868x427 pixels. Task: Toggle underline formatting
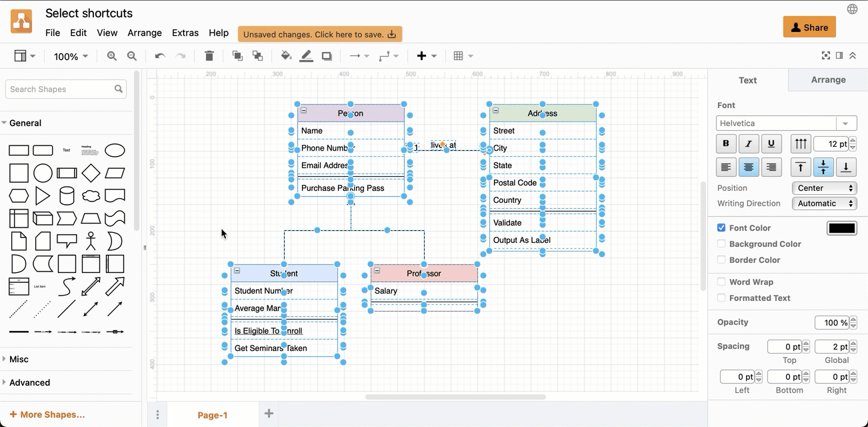click(x=771, y=143)
